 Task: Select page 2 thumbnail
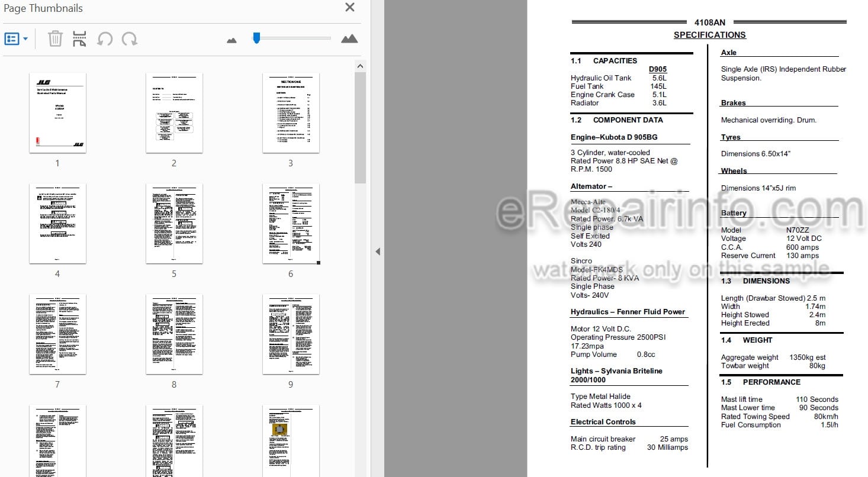[174, 113]
